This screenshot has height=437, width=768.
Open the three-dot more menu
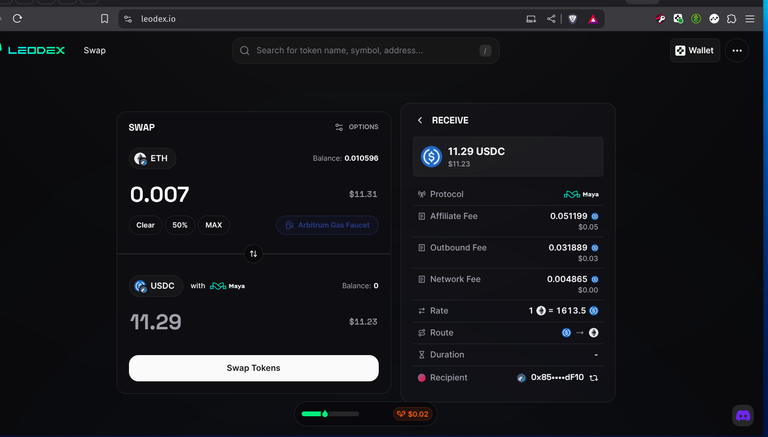click(x=737, y=50)
